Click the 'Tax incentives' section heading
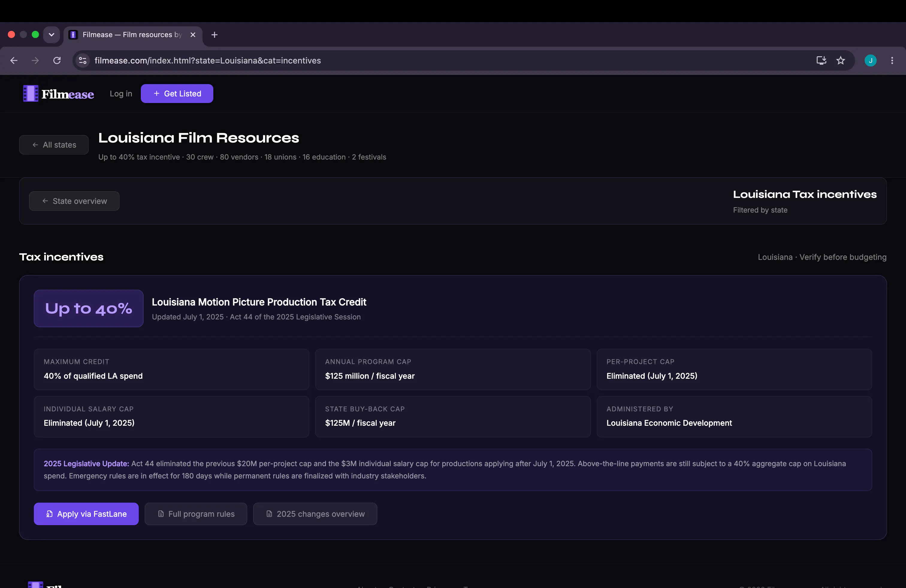 click(61, 257)
